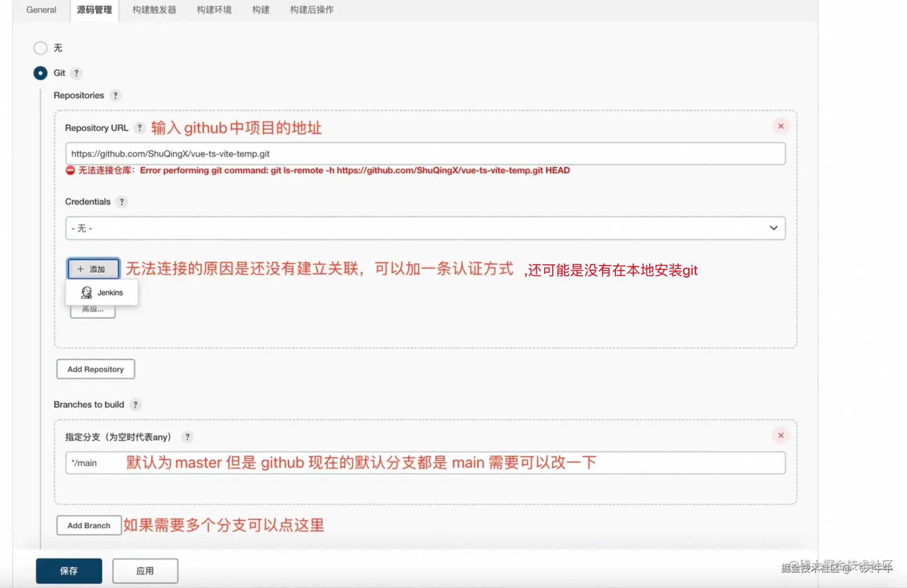Click the Add Repository button
907x588 pixels.
coord(96,369)
